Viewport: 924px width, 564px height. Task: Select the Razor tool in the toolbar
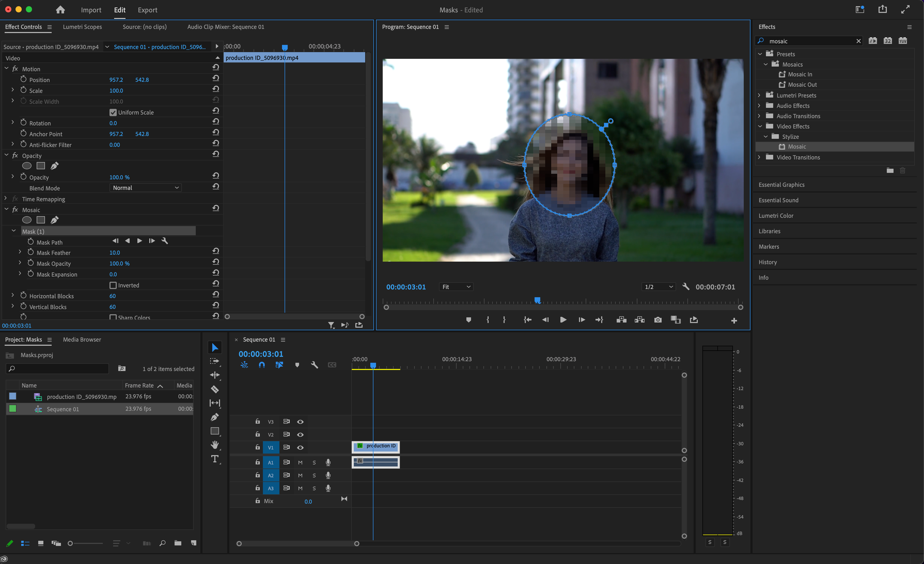[215, 389]
